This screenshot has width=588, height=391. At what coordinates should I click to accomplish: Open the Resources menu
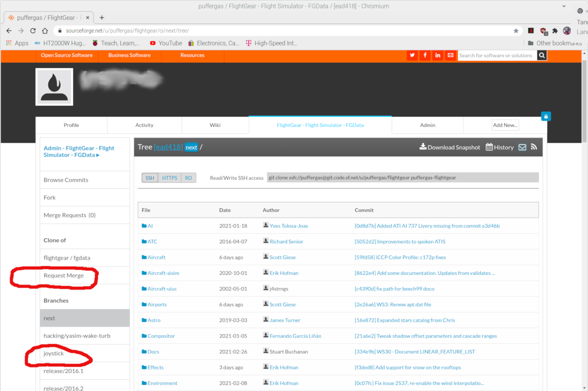(192, 55)
